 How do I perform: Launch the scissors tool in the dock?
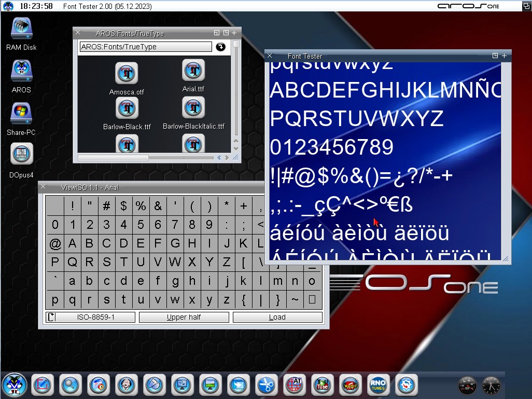click(x=266, y=385)
